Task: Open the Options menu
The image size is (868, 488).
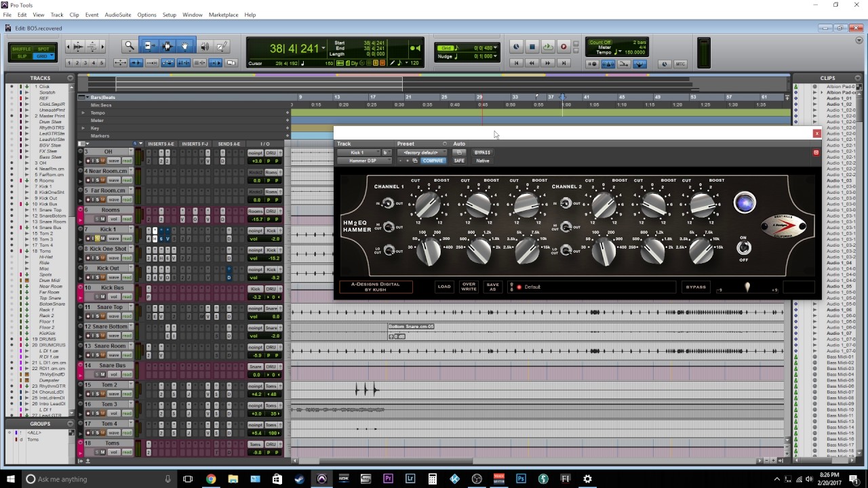Action: point(146,14)
